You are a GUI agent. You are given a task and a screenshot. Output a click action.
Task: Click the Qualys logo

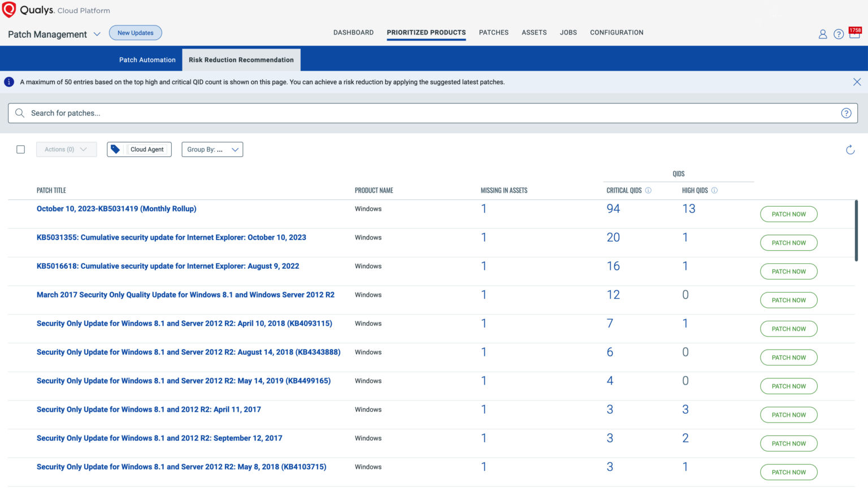point(9,9)
